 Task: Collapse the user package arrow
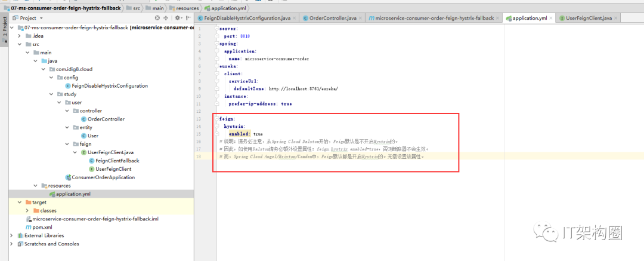(59, 103)
